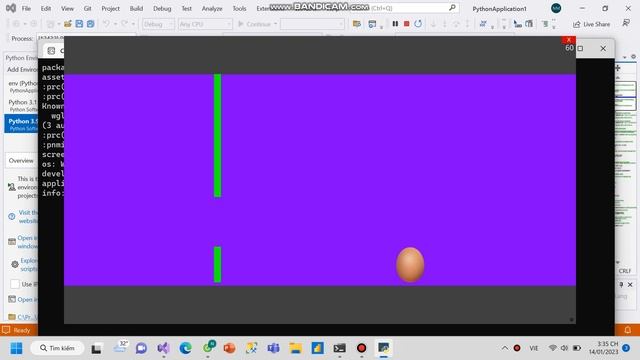Click the CRLF line ending indicator
Image resolution: width=640 pixels, height=360 pixels.
(624, 271)
